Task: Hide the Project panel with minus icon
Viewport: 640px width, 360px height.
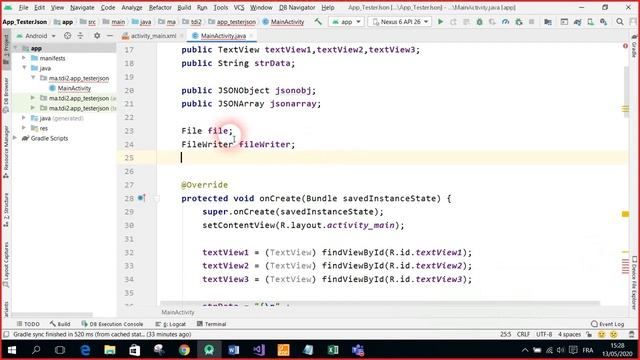Action: point(109,36)
